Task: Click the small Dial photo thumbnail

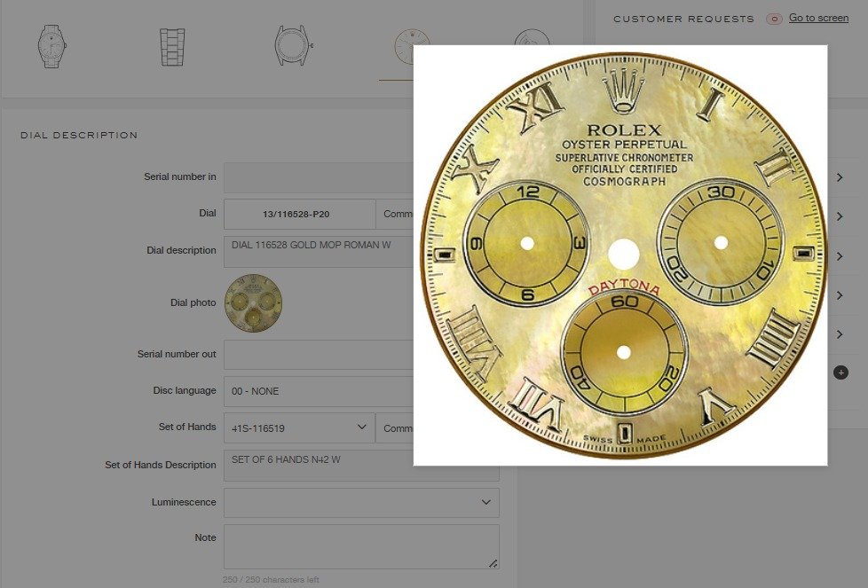Action: tap(253, 303)
